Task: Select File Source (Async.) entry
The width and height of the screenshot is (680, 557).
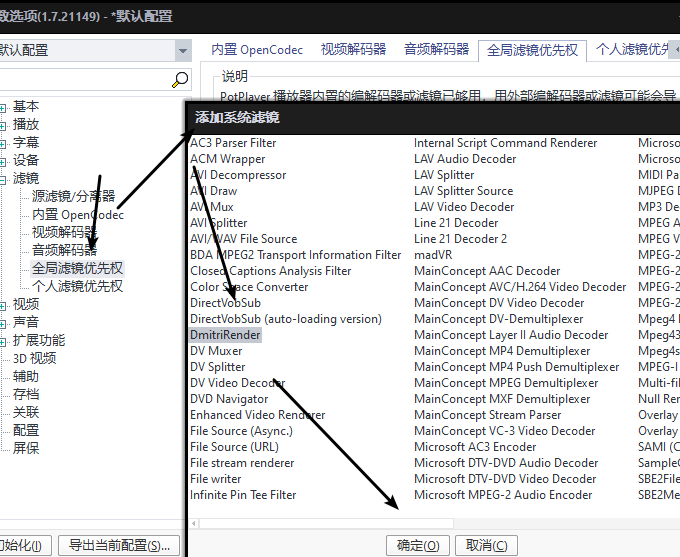Action: 241,431
